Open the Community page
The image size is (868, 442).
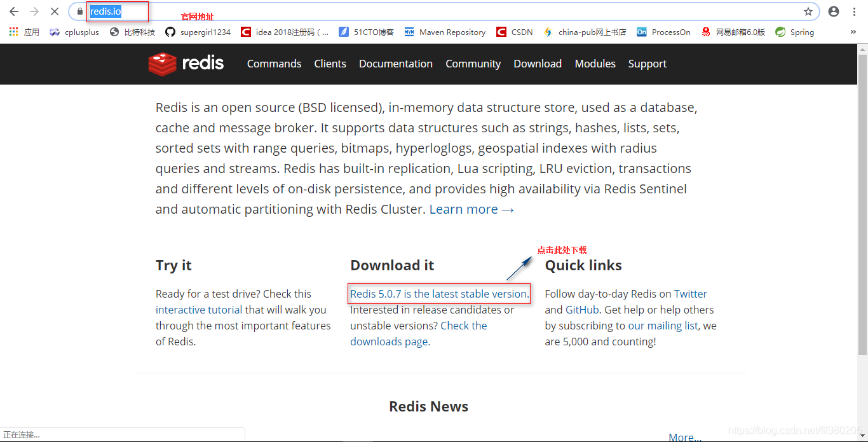tap(473, 64)
